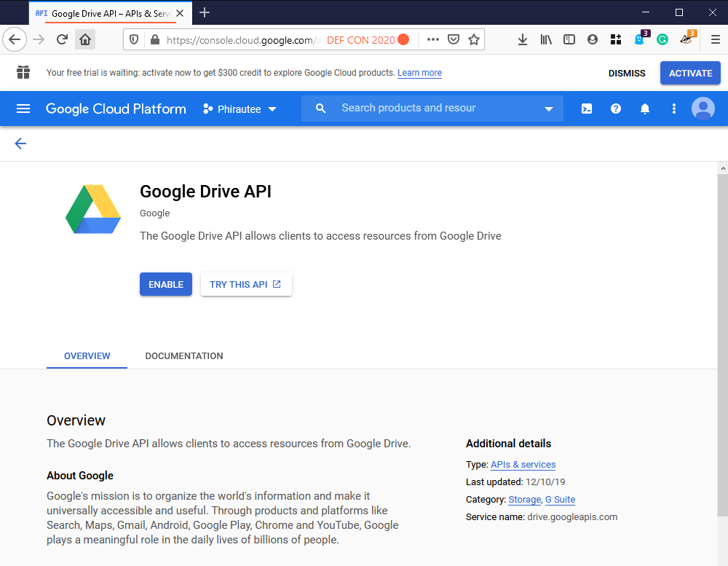Click into Search products and resources field
The image size is (728, 566).
coord(432,109)
